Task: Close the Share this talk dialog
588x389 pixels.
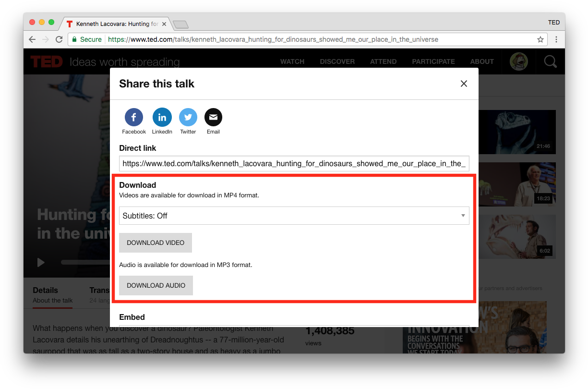Action: tap(464, 84)
